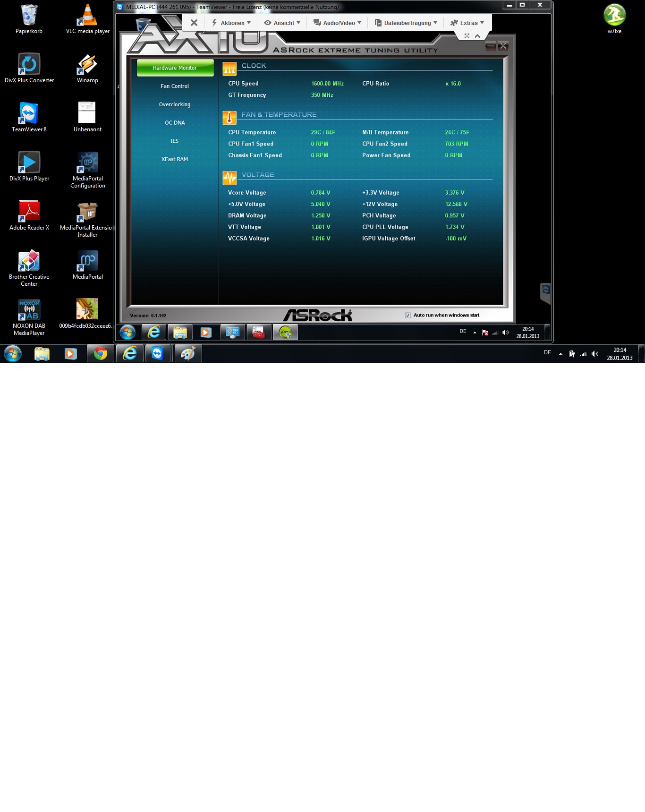Launch MediaPortal desktop shortcut

point(87,265)
